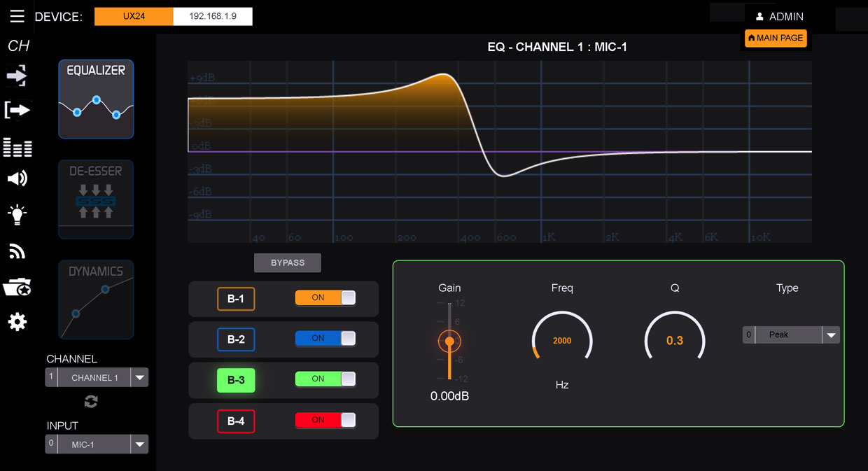Open the network feed icon
Viewport: 868px width, 471px height.
coord(17,251)
